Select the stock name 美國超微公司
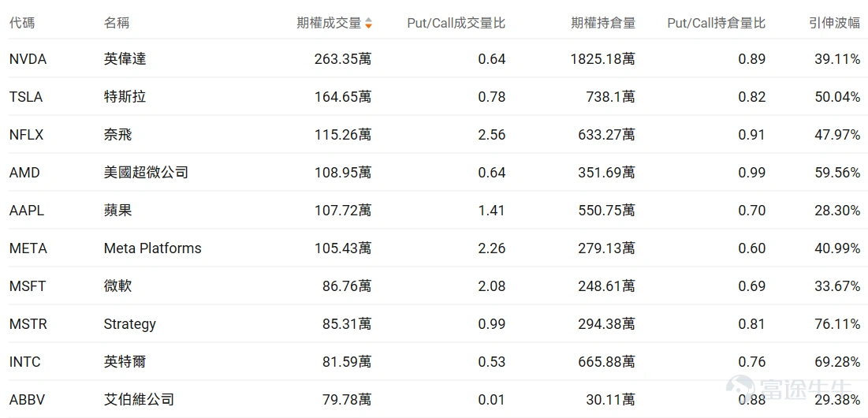This screenshot has width=868, height=418. click(x=146, y=173)
